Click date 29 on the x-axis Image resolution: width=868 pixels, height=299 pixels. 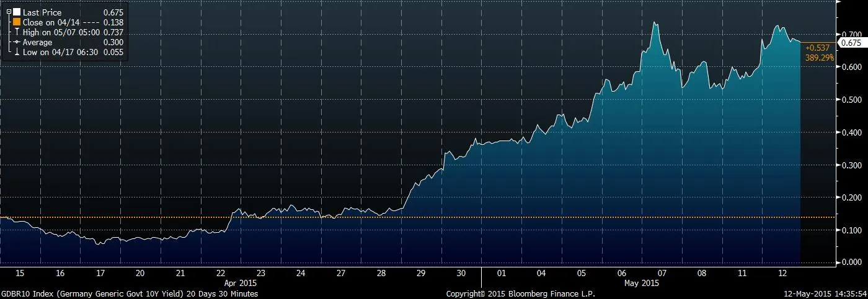click(x=421, y=273)
